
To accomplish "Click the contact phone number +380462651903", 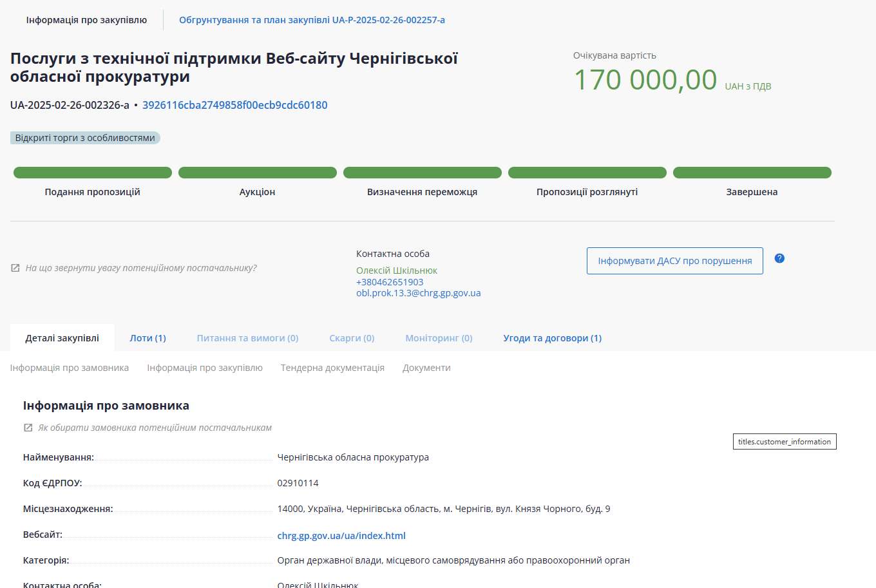I will coord(390,282).
